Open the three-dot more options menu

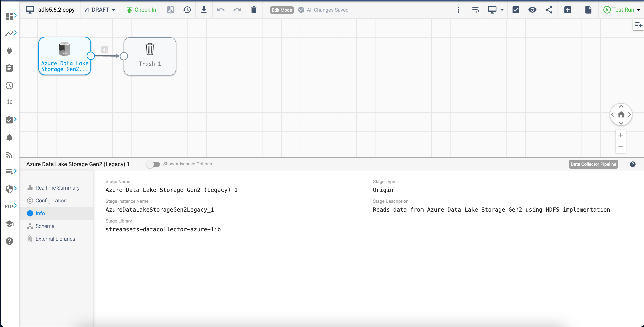[458, 10]
